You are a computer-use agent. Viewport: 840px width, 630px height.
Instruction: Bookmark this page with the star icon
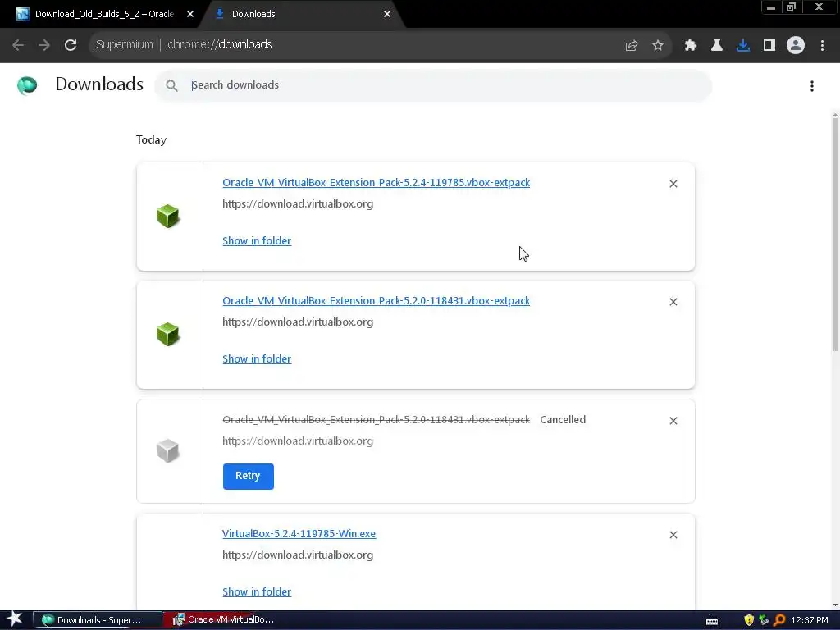point(658,46)
